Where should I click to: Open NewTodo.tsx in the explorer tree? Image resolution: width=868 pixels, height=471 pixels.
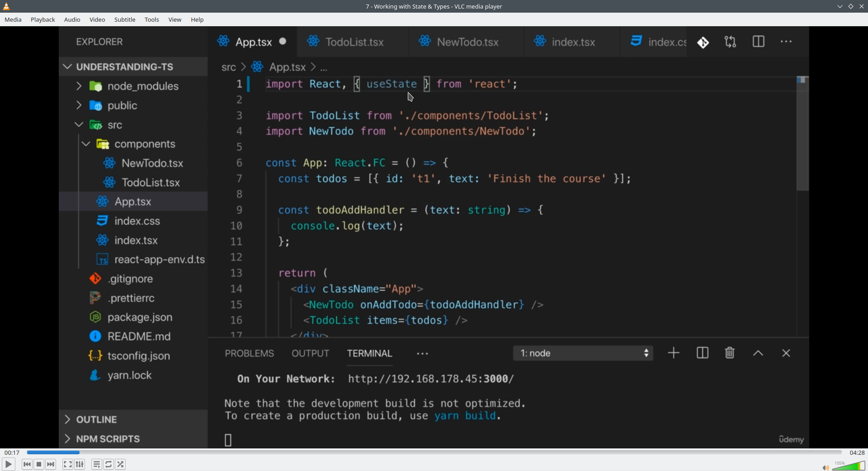pos(133,163)
